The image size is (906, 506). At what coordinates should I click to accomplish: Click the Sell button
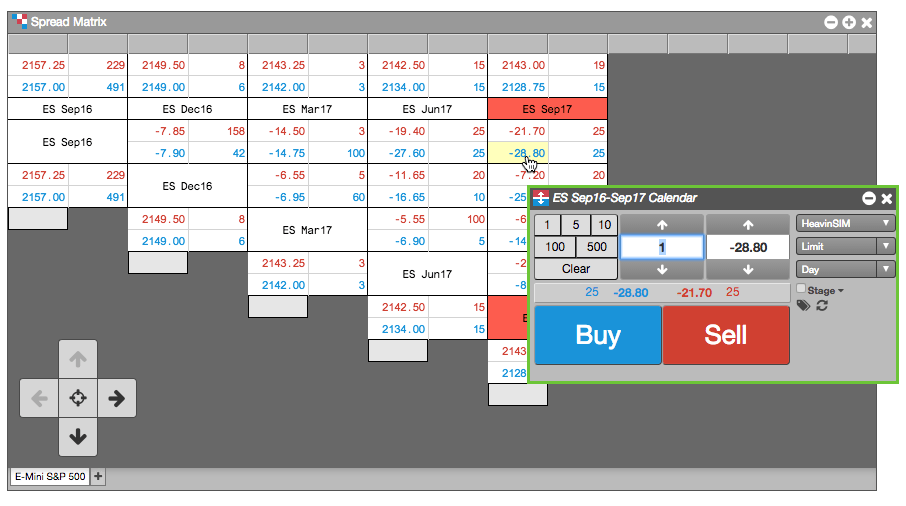tap(726, 335)
